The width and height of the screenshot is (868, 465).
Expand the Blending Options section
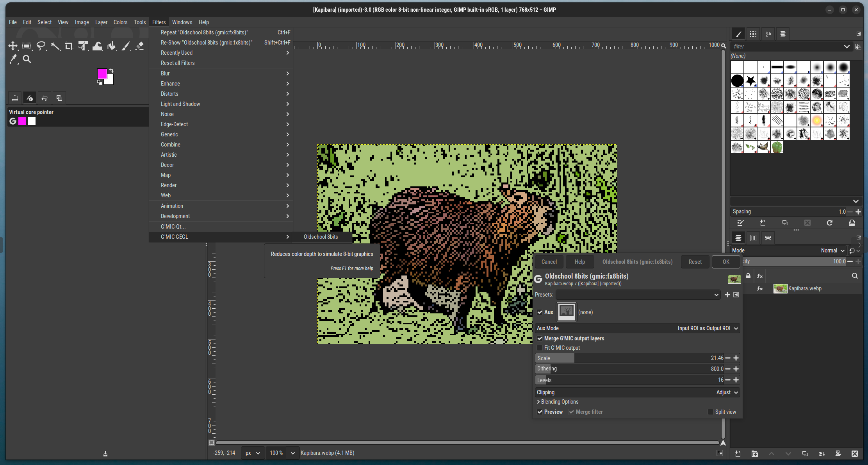[558, 402]
